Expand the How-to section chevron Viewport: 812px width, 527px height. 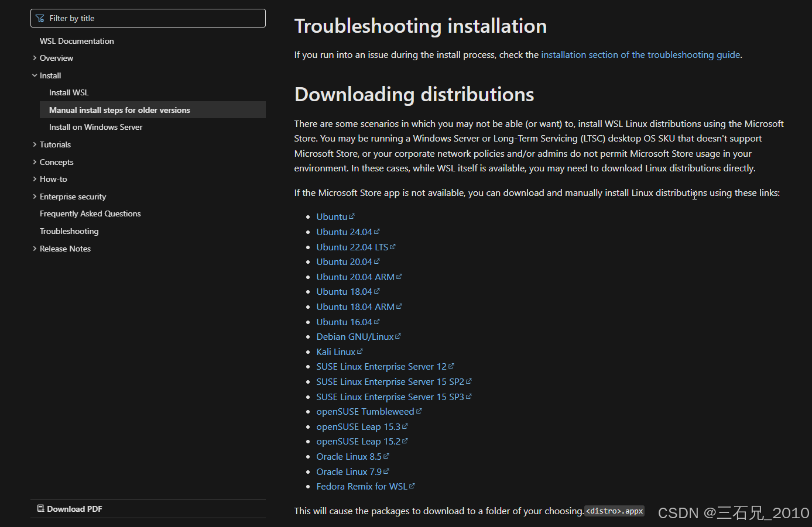coord(35,179)
